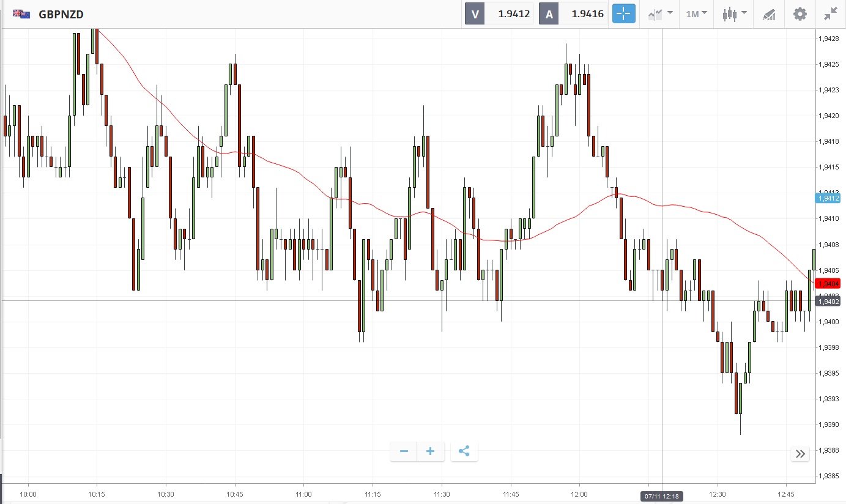Click the GBPNZD flag icon
The image size is (846, 504).
(21, 13)
